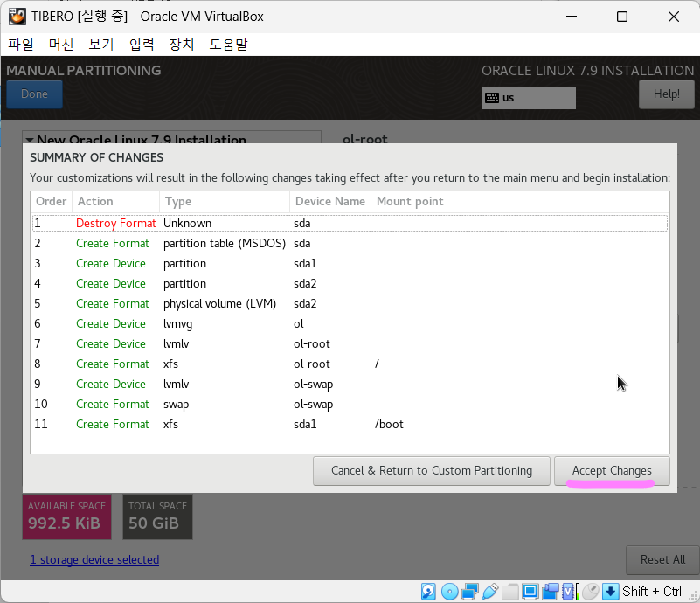The image size is (700, 603).
Task: Click the virtualization CPU status icon
Action: click(570, 592)
